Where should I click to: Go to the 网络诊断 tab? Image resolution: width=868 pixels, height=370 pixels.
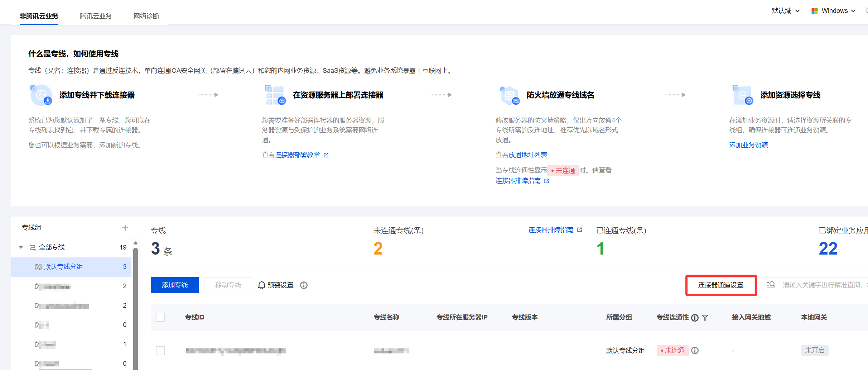(x=146, y=16)
